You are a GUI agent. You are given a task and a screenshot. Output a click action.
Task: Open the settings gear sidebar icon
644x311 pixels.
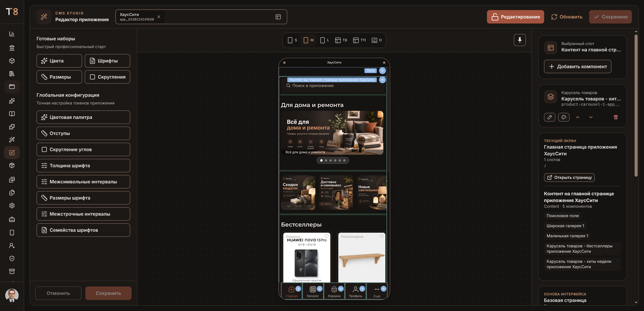(12, 205)
